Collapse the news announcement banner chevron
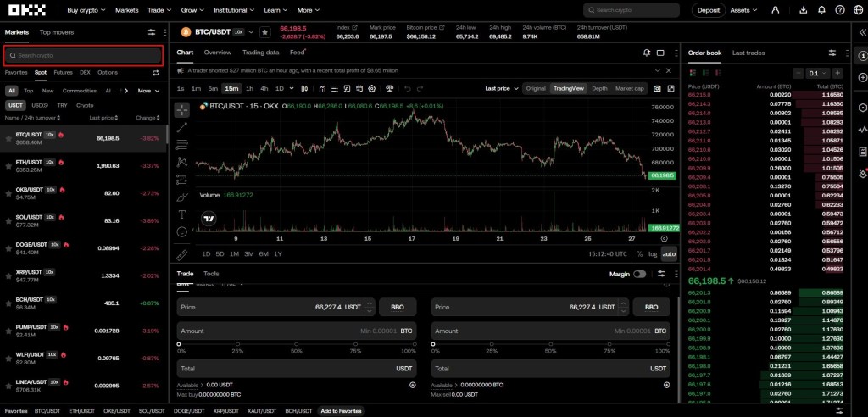Screen dimensions: 868x417 658,71
